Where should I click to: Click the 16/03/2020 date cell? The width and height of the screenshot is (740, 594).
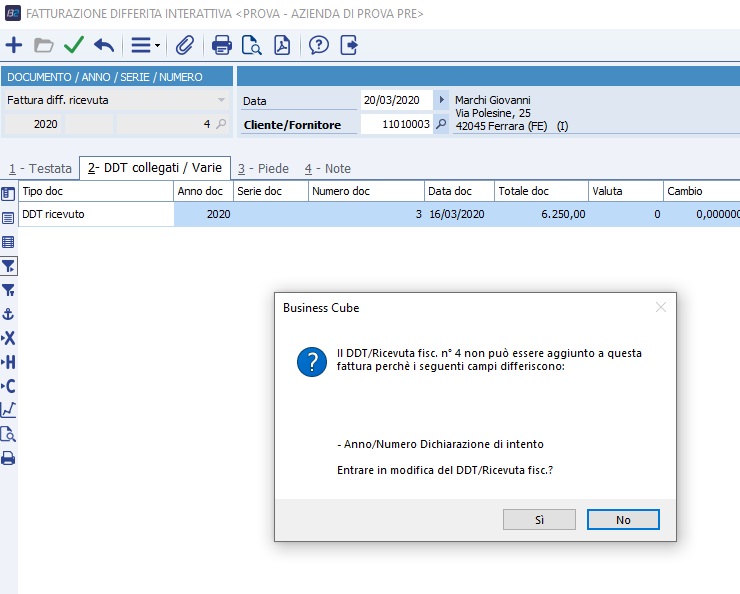(x=459, y=214)
